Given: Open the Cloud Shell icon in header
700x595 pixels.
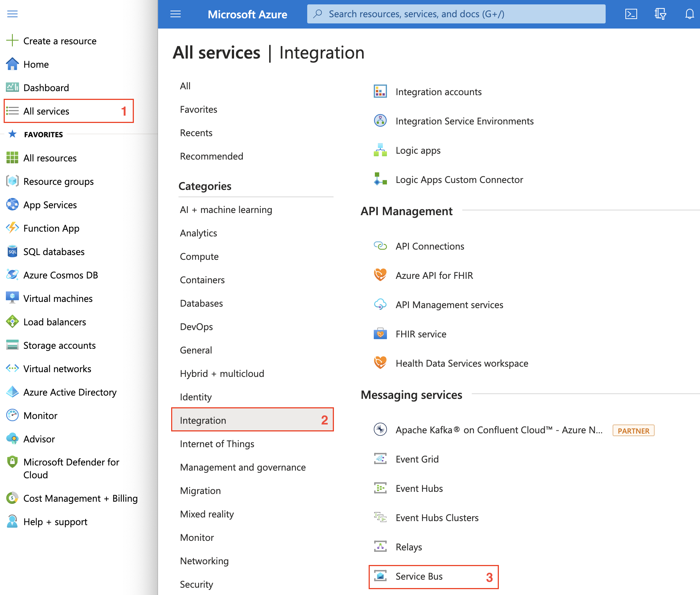Looking at the screenshot, I should (631, 14).
